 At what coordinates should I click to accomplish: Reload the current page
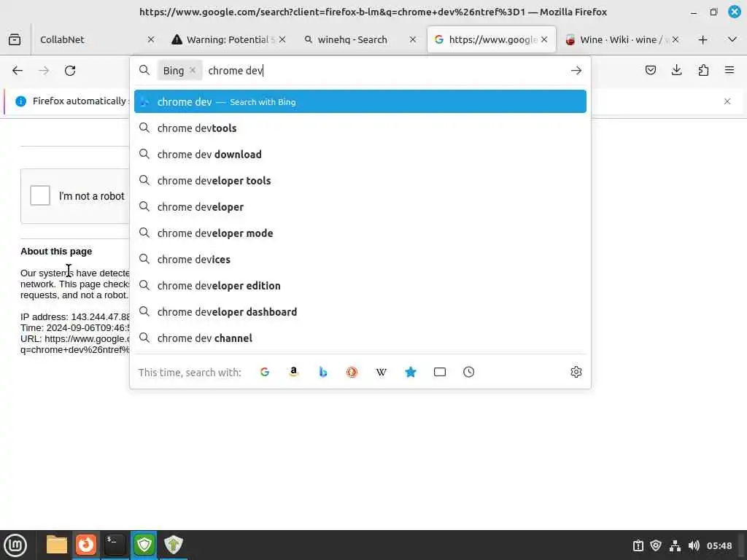(70, 71)
